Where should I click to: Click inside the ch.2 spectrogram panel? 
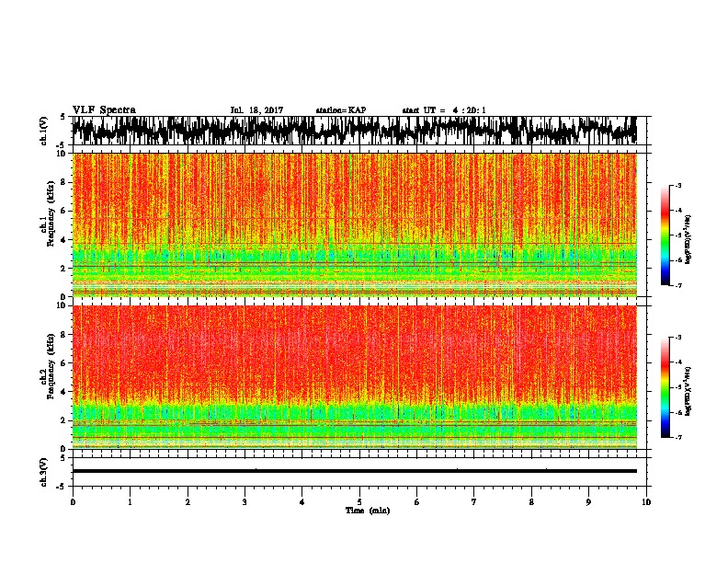click(354, 377)
